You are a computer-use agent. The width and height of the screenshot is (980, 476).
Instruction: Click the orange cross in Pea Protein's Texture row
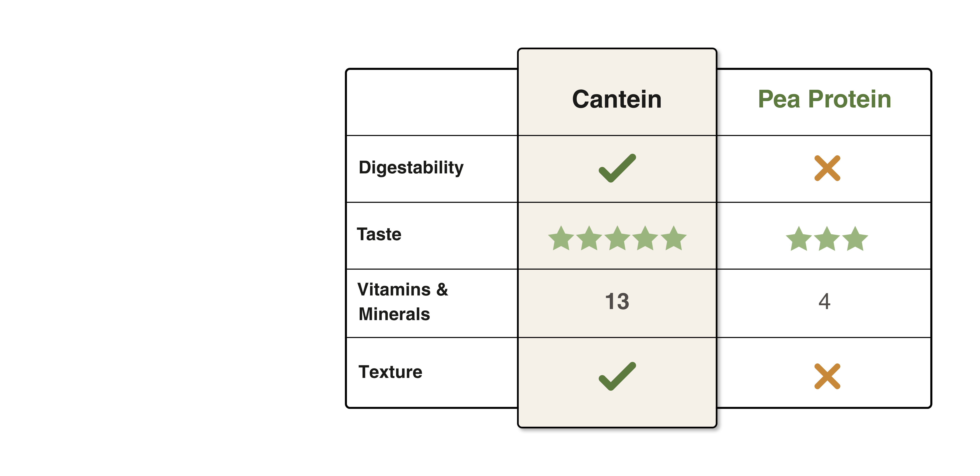coord(827,376)
